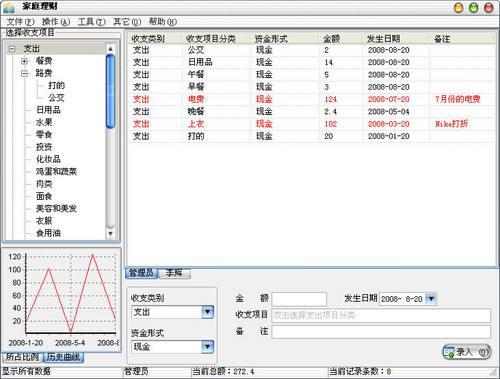500x379 pixels.
Task: Click the yellow minimize window button
Action: point(459,8)
